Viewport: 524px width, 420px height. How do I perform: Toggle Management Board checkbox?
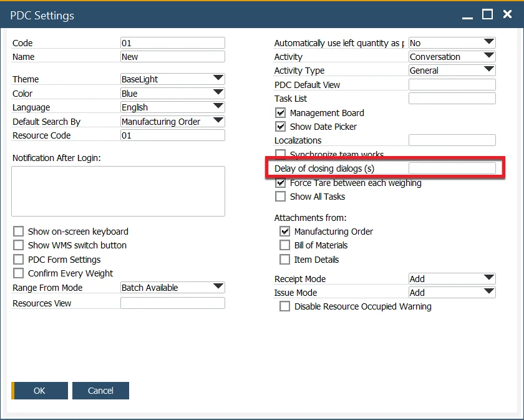[x=280, y=113]
